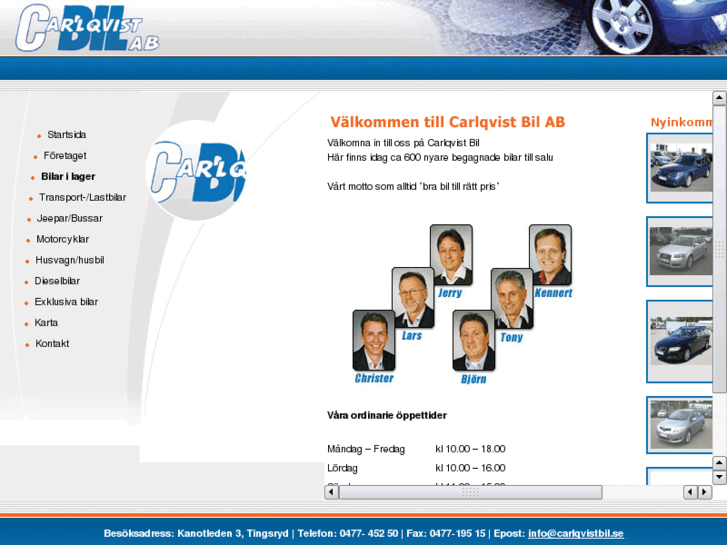Click Jerry's staff portrait
This screenshot has width=727, height=545.
pyautogui.click(x=451, y=255)
